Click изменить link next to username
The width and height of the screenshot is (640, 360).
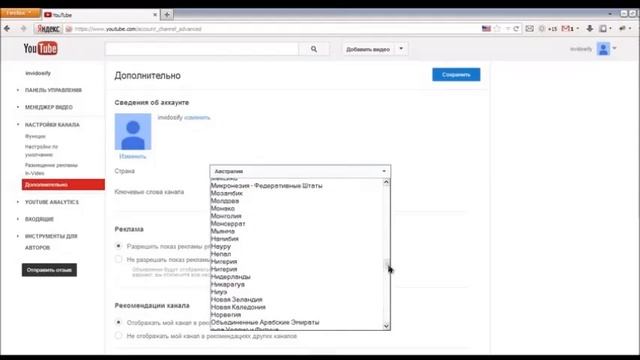tap(197, 118)
